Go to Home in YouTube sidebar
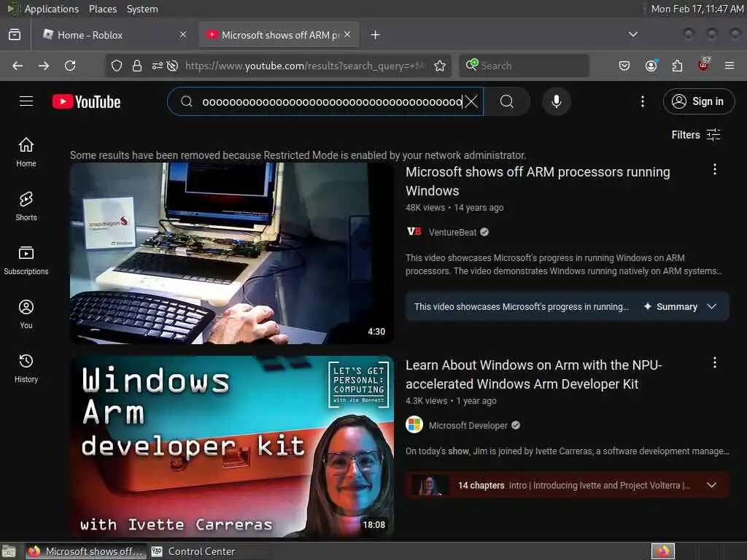 [26, 152]
